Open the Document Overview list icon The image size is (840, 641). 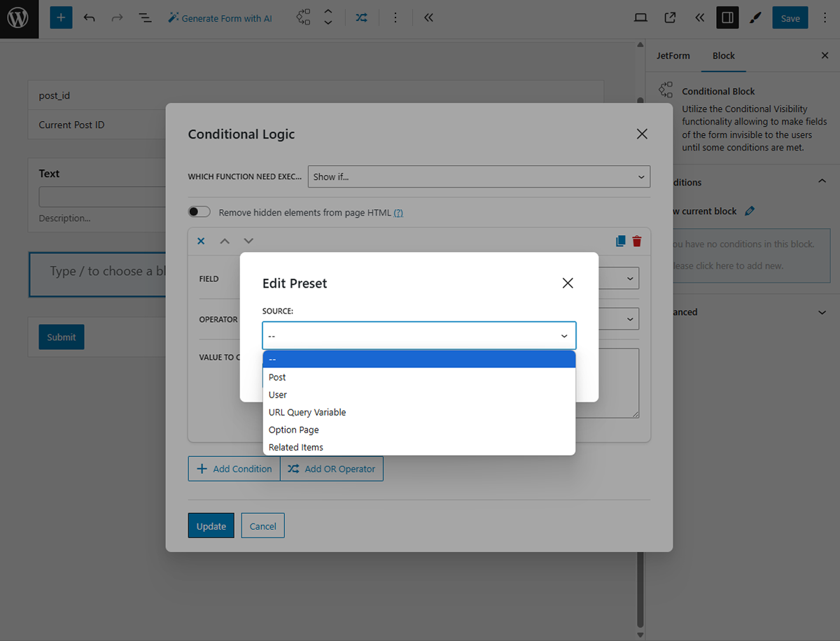145,17
